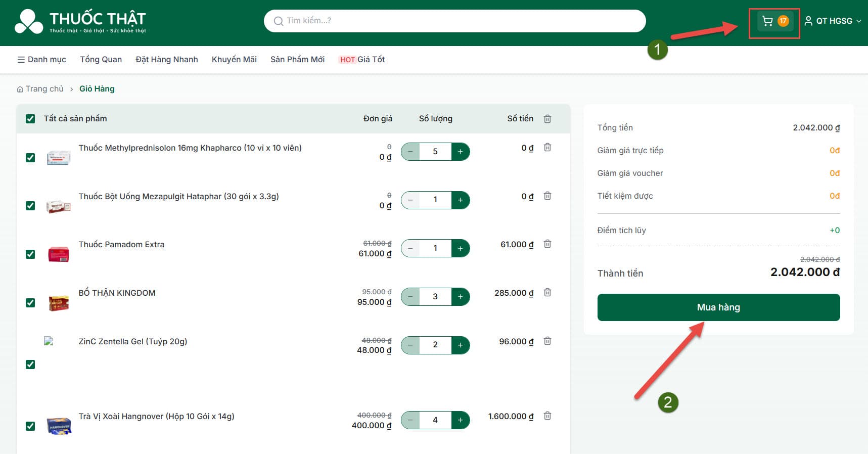Click home icon in Trang chủ breadcrumb
This screenshot has width=868, height=454.
20,89
